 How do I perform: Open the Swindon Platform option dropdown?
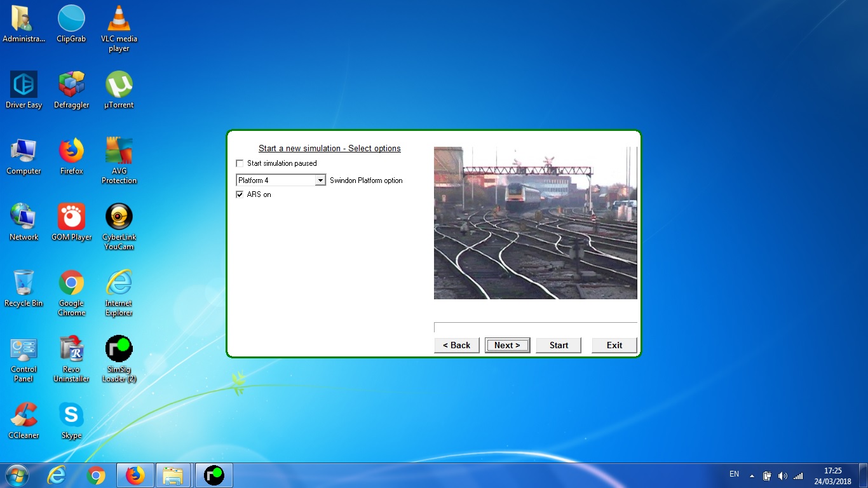[320, 180]
